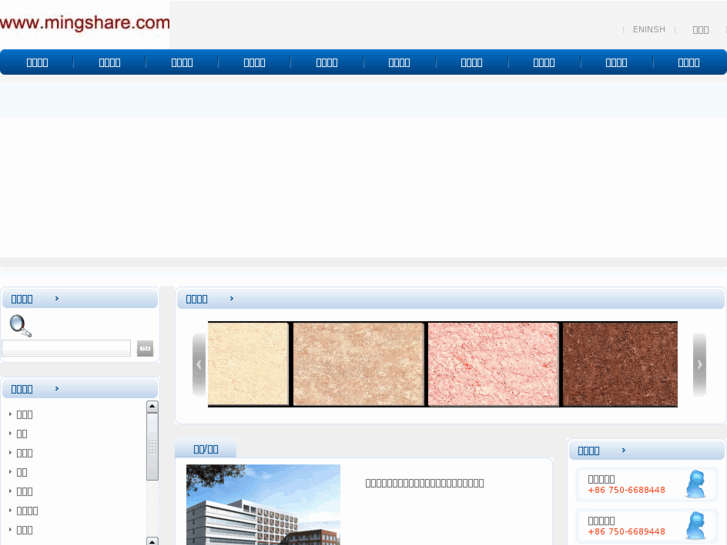
Task: Open the beige marble tile sample
Action: click(358, 364)
